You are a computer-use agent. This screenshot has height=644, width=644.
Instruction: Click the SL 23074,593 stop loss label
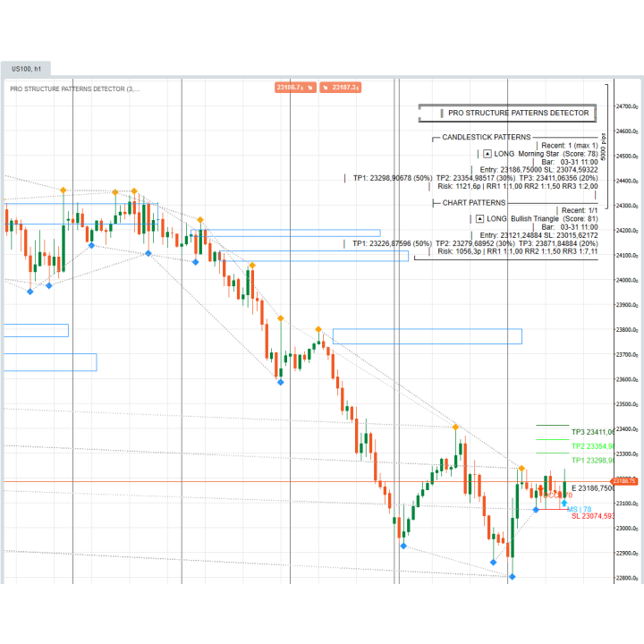pyautogui.click(x=593, y=516)
